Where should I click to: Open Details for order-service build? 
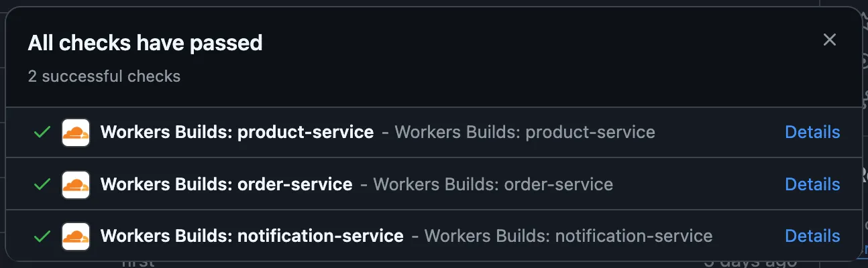coord(812,184)
